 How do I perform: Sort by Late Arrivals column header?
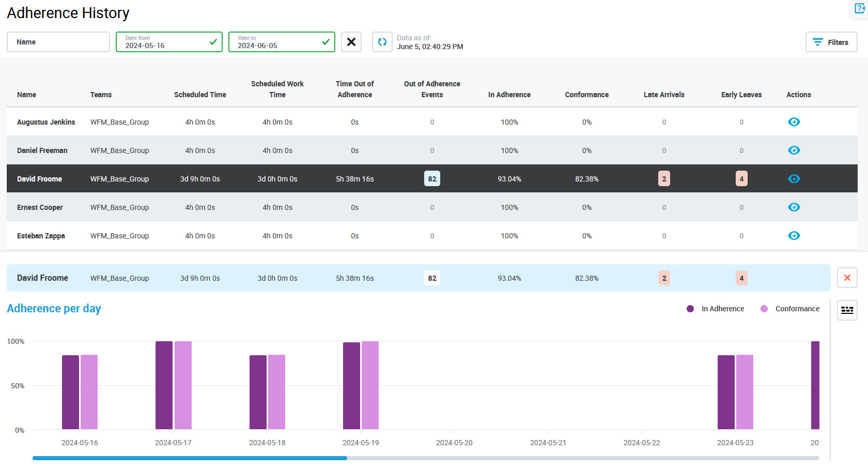664,95
